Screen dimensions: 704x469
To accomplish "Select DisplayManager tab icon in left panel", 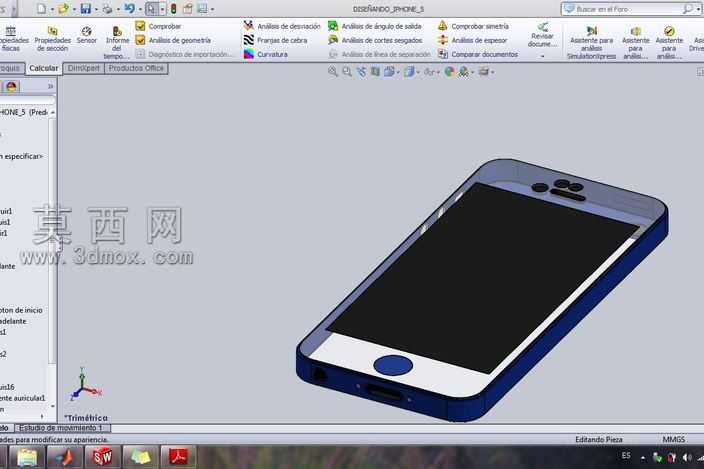I will click(11, 86).
